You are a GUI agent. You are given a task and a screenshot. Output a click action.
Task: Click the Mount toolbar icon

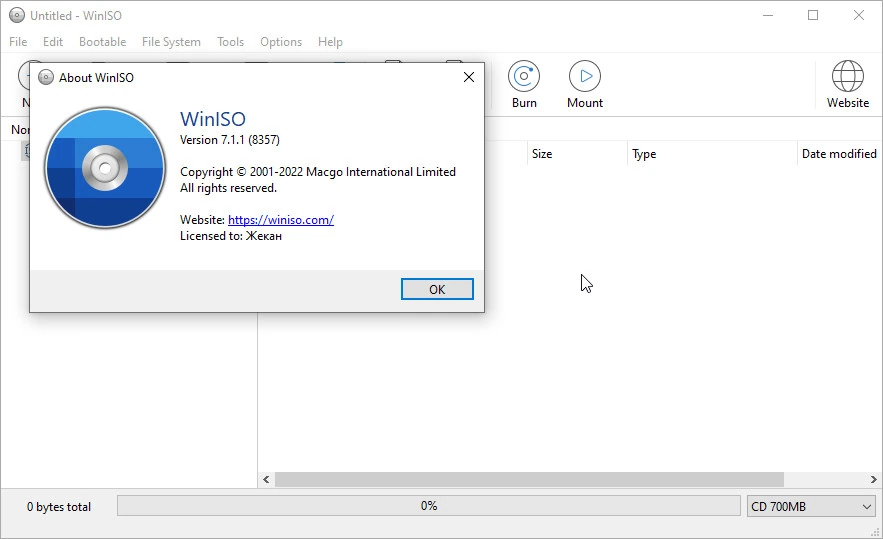585,76
